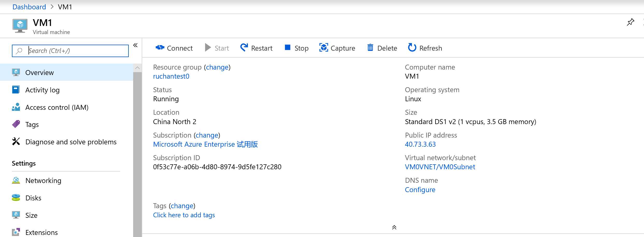Image resolution: width=644 pixels, height=237 pixels.
Task: Click China North 2 location text
Action: 175,122
